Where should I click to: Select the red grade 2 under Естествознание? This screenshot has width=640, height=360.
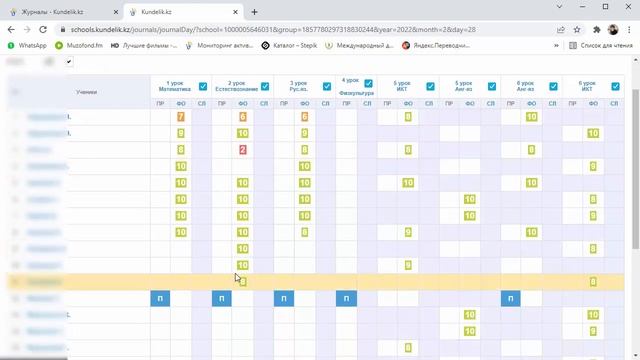[x=243, y=150]
